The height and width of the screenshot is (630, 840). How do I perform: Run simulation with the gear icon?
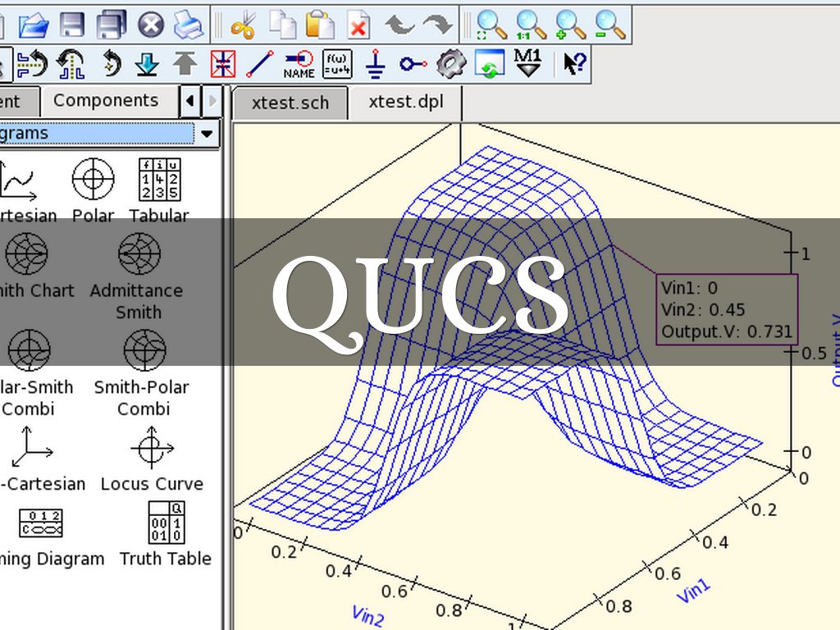pos(450,63)
